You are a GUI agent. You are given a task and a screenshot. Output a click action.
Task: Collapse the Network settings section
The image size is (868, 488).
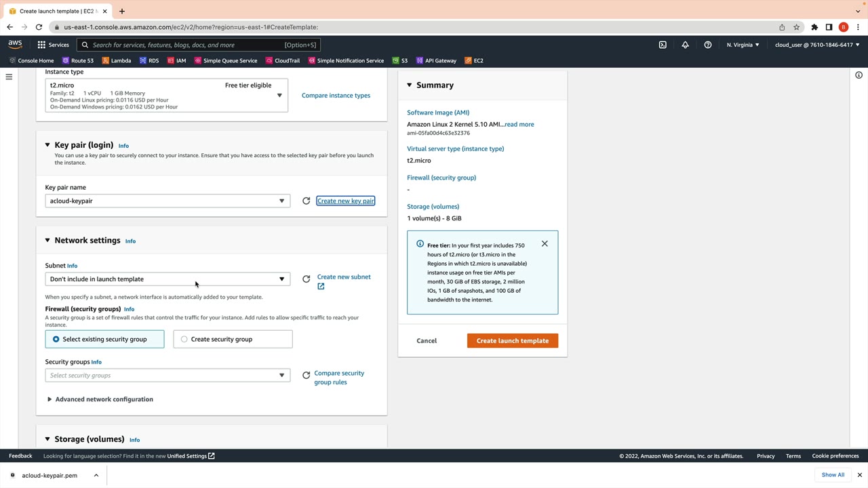[47, 241]
